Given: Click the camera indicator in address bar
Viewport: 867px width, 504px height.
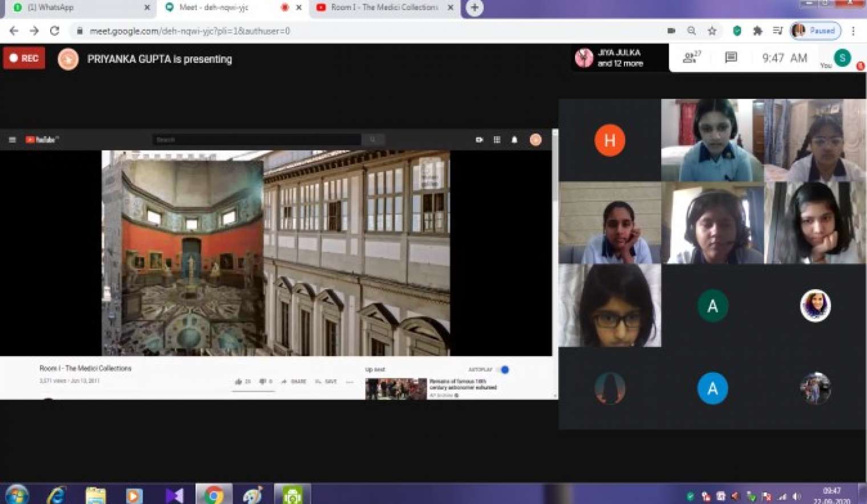Looking at the screenshot, I should pyautogui.click(x=671, y=31).
